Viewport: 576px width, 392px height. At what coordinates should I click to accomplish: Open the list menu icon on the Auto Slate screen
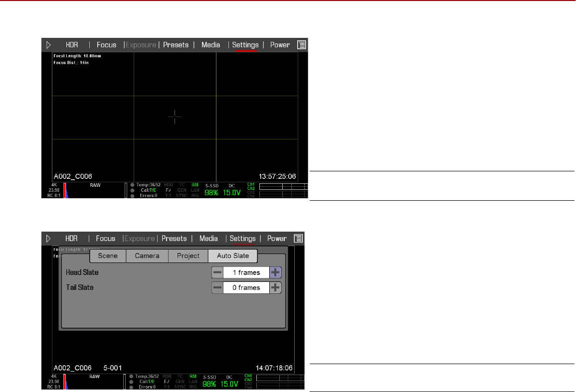[298, 239]
